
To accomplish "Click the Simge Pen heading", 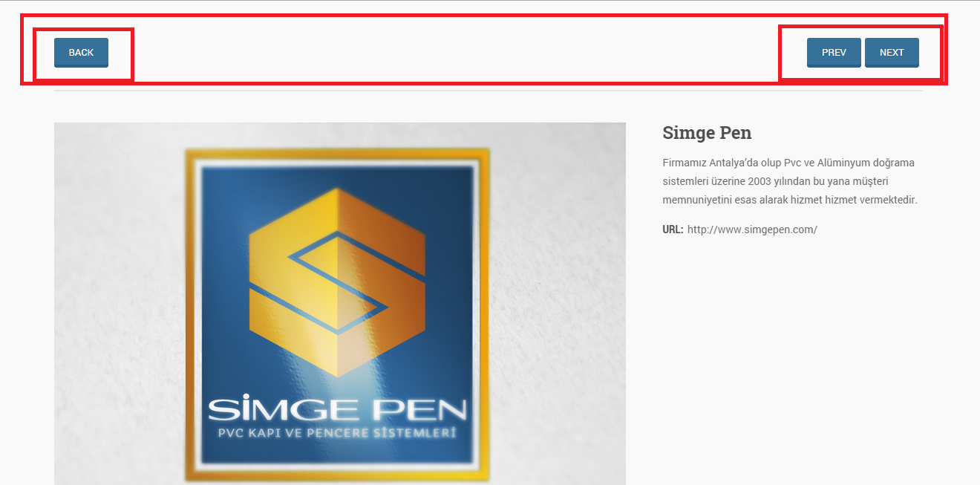I will [x=707, y=133].
